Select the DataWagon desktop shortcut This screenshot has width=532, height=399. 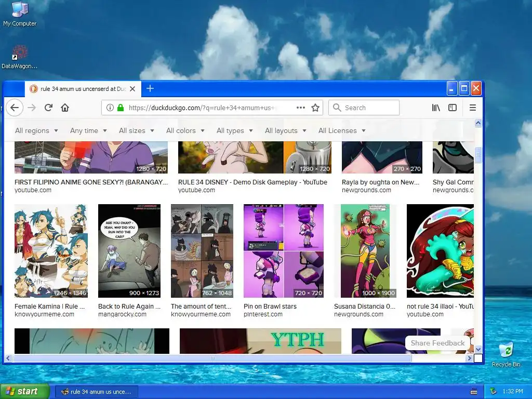click(x=20, y=57)
